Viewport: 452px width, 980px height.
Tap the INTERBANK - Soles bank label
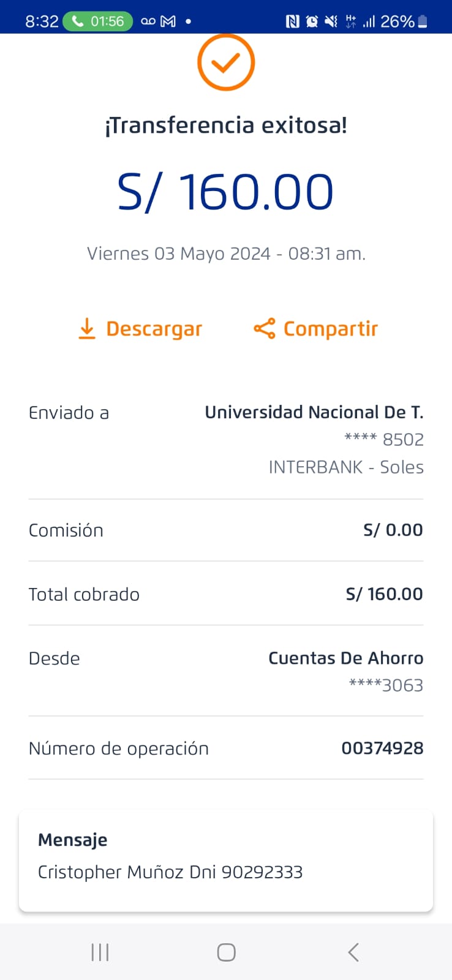point(346,467)
